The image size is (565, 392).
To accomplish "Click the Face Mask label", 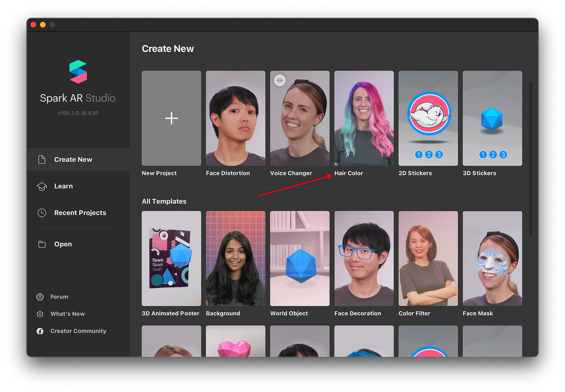I will tap(478, 313).
